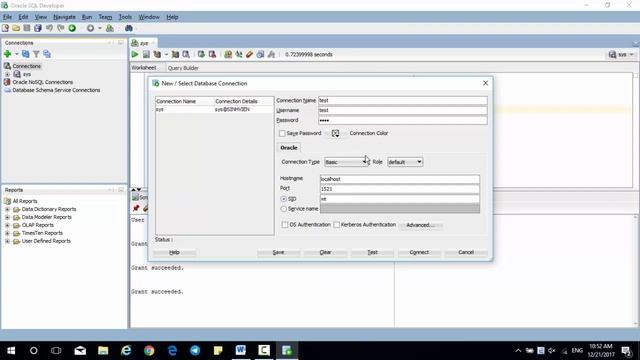Expand TimesTen Reports folder
This screenshot has width=640, height=360.
(7, 233)
